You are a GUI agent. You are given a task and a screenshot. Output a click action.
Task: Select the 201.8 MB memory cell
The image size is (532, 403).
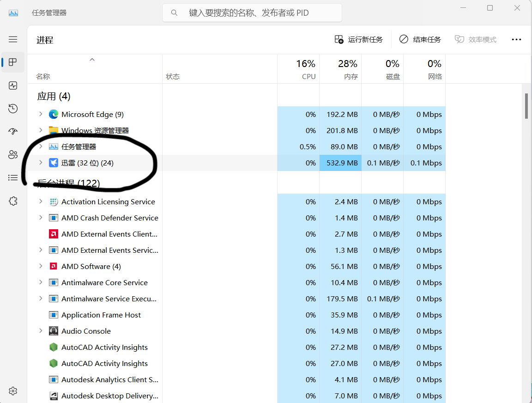[x=340, y=131]
